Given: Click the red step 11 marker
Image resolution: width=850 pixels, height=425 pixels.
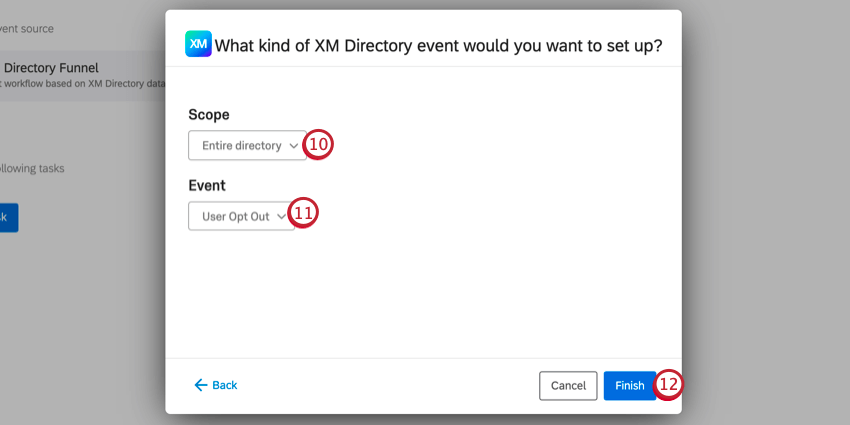Looking at the screenshot, I should [x=304, y=214].
